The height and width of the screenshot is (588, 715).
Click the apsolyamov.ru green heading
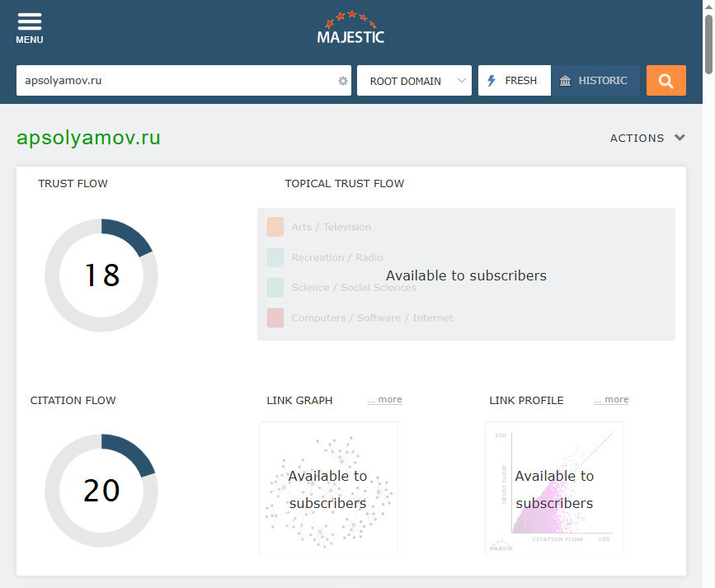tap(88, 137)
